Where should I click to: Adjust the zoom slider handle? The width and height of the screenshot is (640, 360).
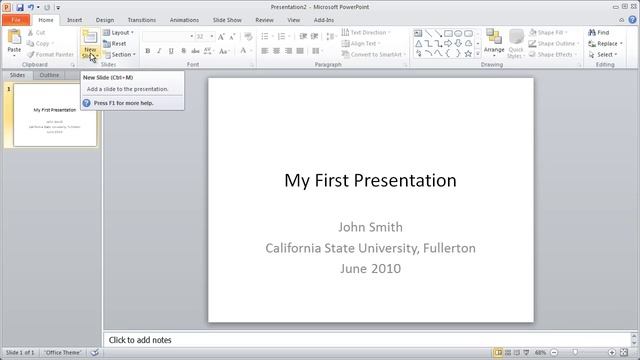[575, 352]
